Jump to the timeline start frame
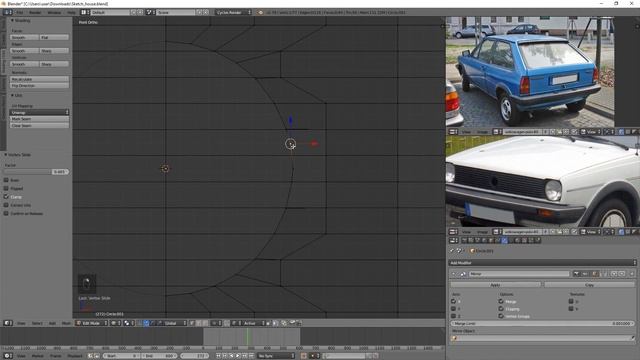 point(218,356)
